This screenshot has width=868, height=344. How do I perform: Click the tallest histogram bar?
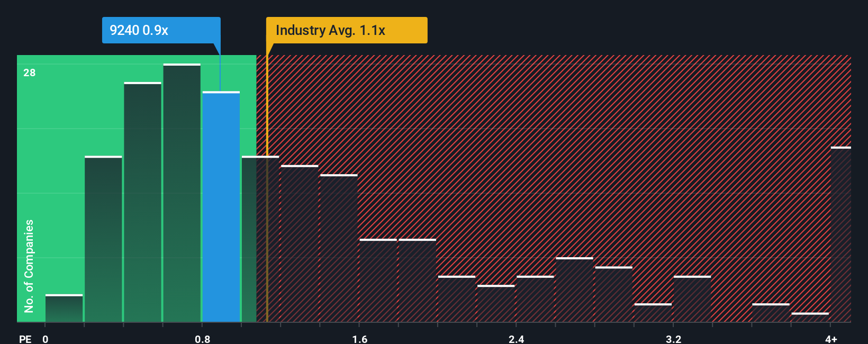coord(182,193)
